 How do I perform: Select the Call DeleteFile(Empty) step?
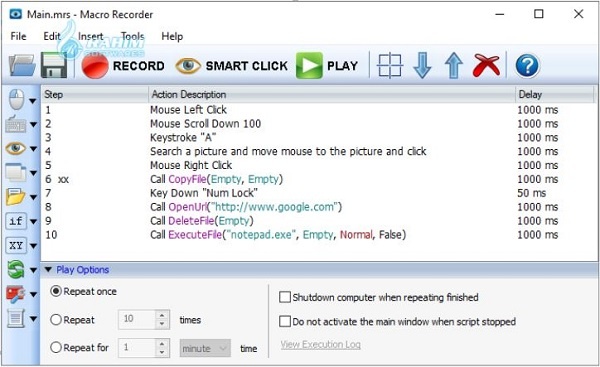pyautogui.click(x=202, y=221)
